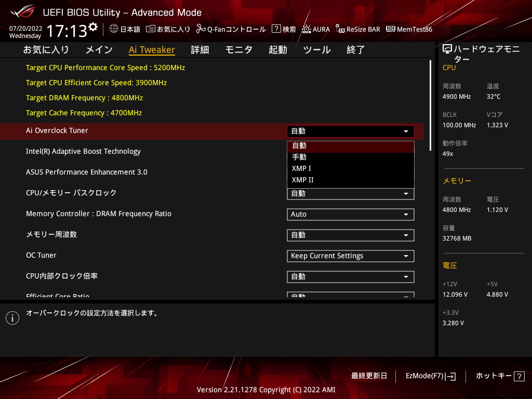This screenshot has height=399, width=532.
Task: Click the 32768 MB capacity value
Action: click(457, 238)
